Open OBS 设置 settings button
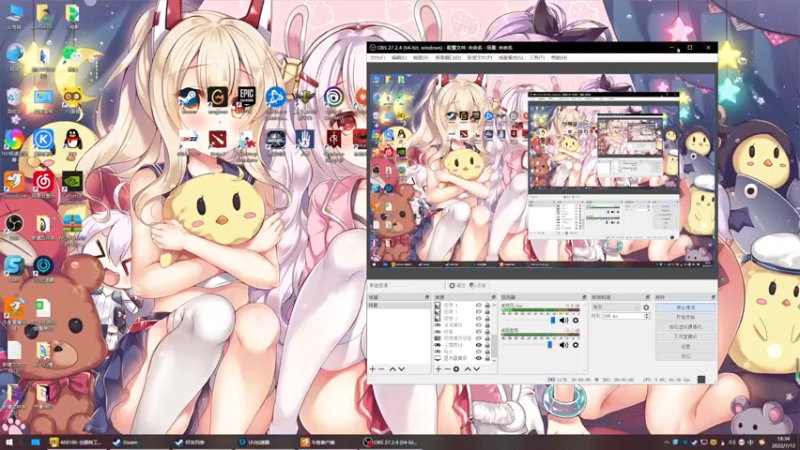Viewport: 800px width, 450px height. 685,346
